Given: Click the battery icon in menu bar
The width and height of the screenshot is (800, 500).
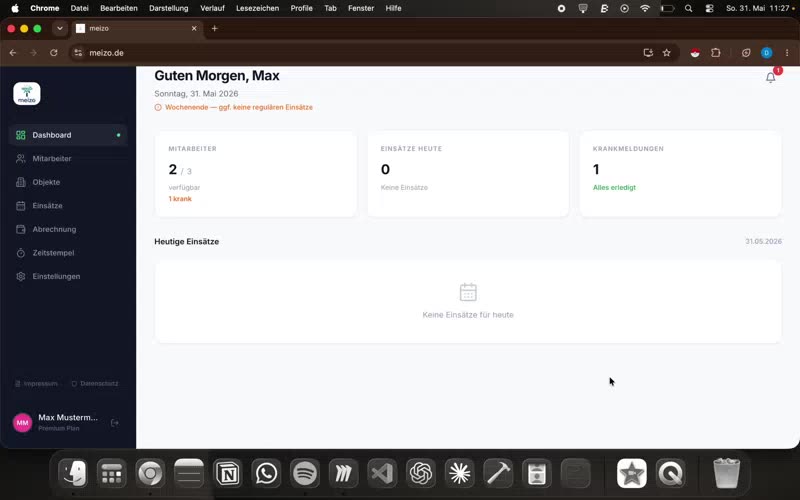Looking at the screenshot, I should tap(667, 8).
